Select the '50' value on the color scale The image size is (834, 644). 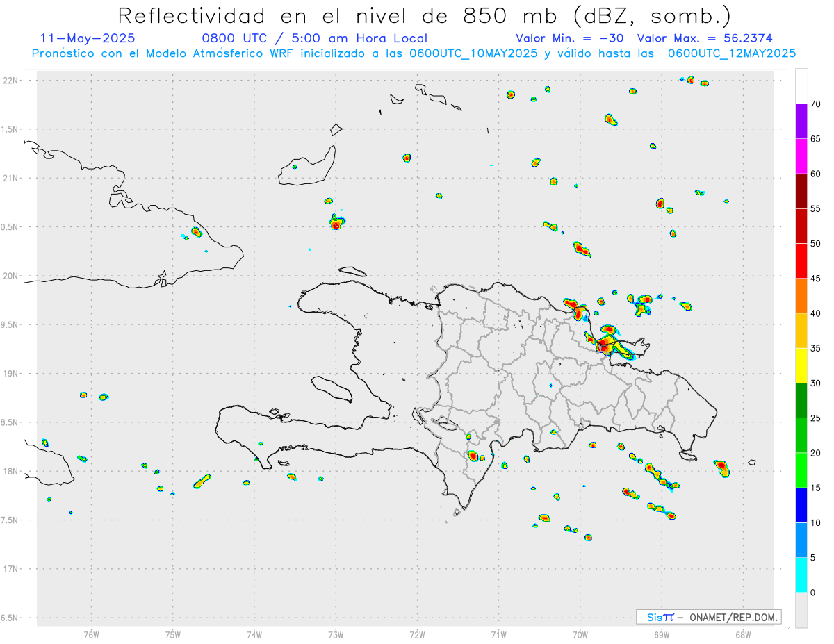(x=815, y=244)
